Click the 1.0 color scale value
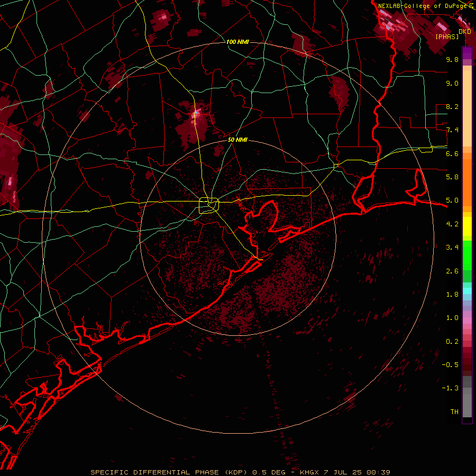Viewport: 476px width, 476px height. pyautogui.click(x=452, y=317)
